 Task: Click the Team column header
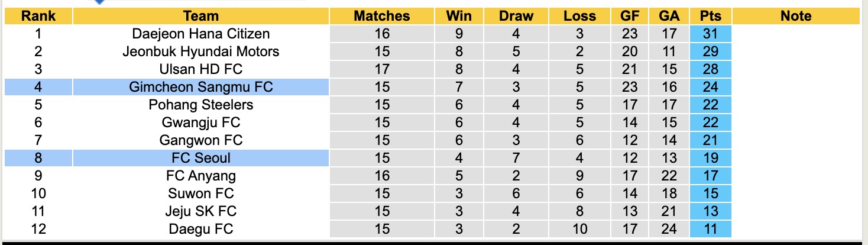pyautogui.click(x=201, y=16)
